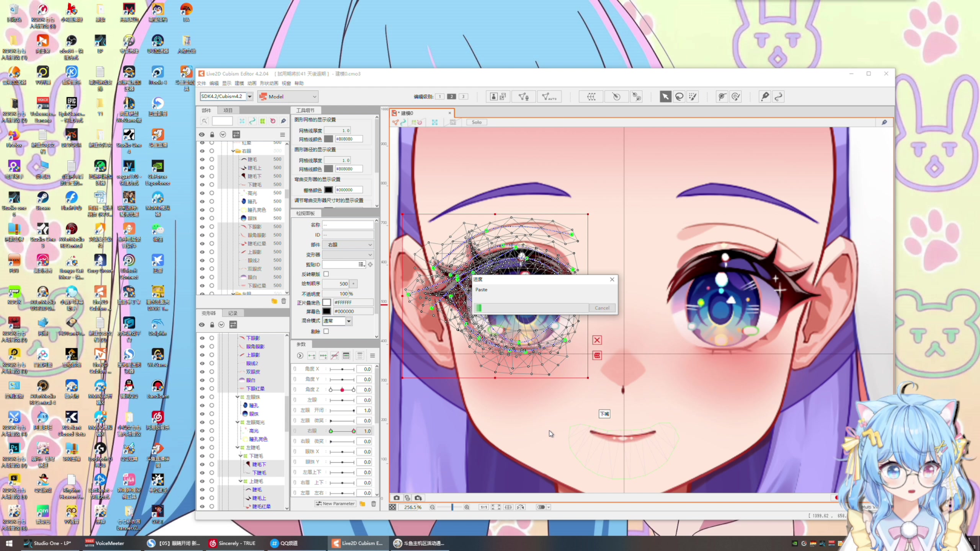
Task: Open the manual mesh edit tool
Action: coord(524,96)
